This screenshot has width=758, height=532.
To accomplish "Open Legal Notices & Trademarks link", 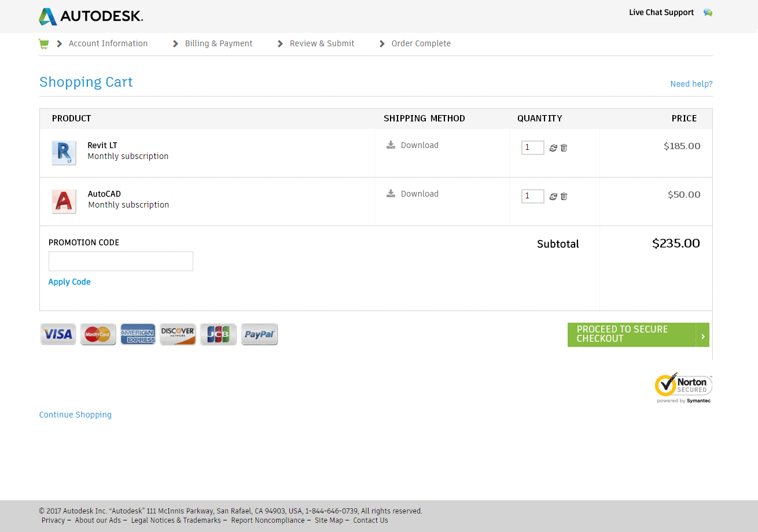I will [x=176, y=520].
